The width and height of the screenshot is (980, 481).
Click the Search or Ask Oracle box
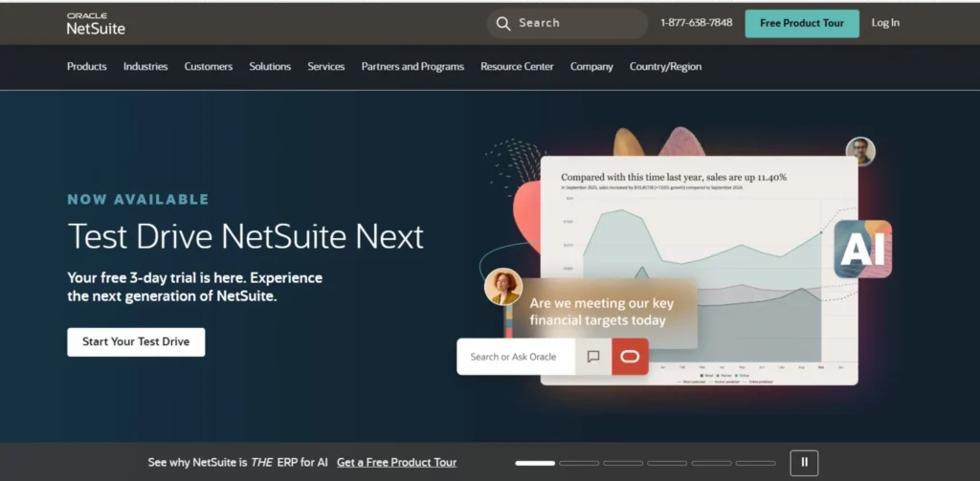(516, 357)
